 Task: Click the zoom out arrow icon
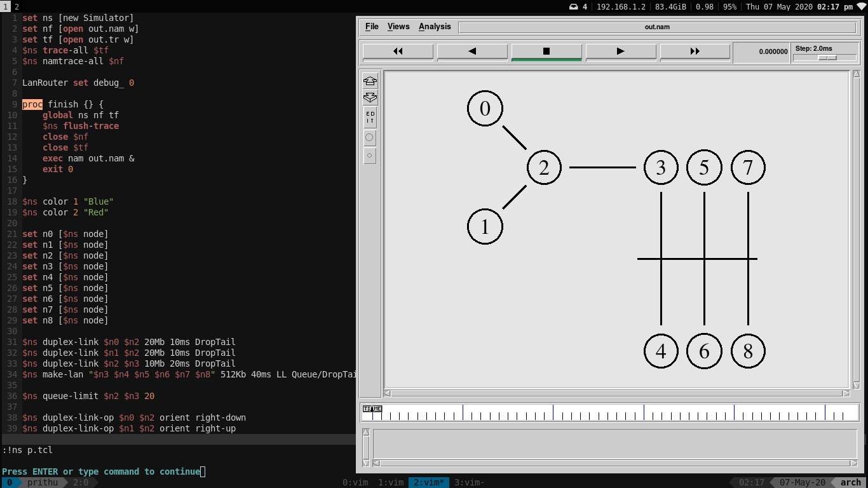pyautogui.click(x=370, y=98)
